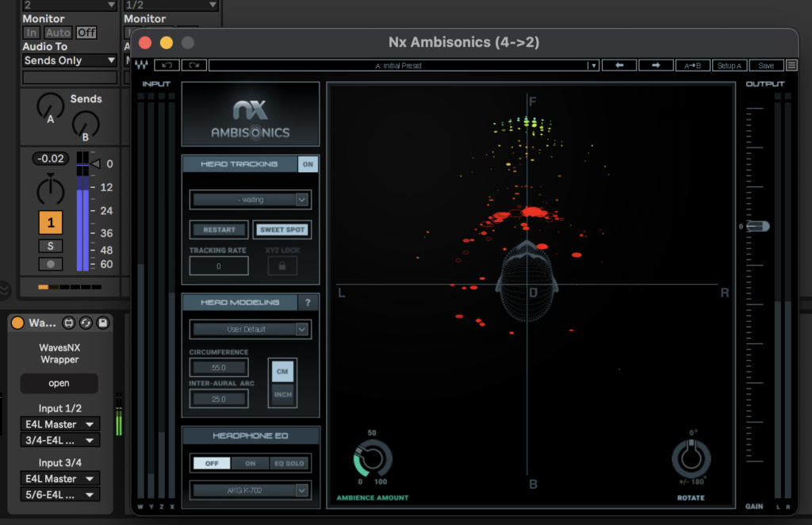Click the Waves logo icon in plugin toolbar
This screenshot has height=525, width=812.
[x=142, y=66]
